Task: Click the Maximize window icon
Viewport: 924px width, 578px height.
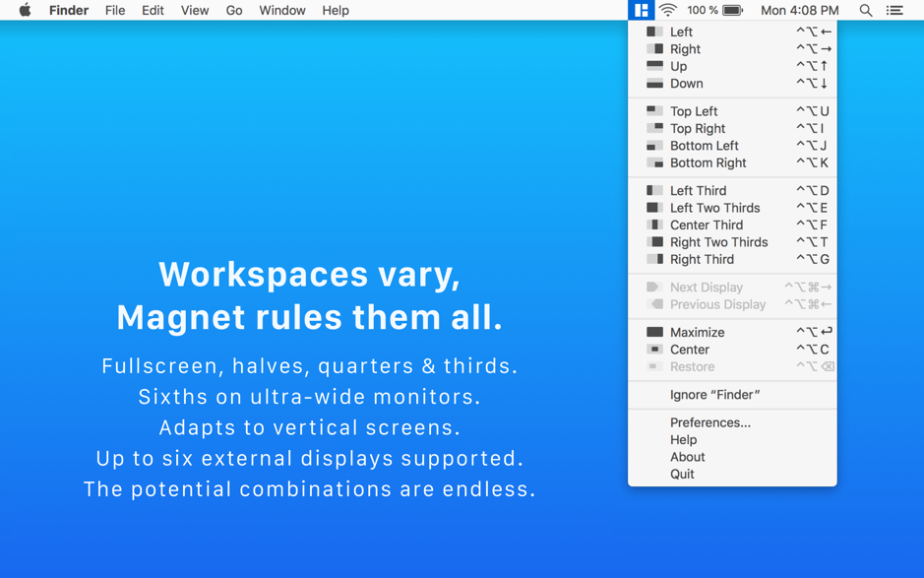Action: [654, 333]
